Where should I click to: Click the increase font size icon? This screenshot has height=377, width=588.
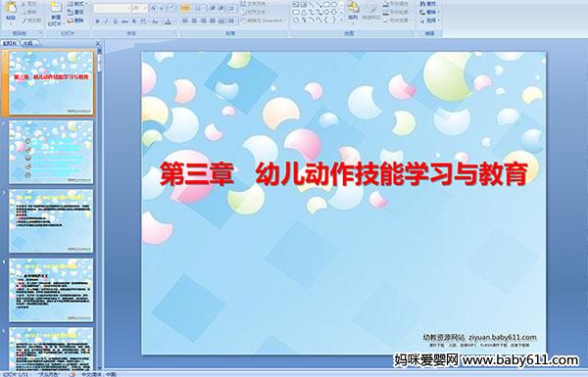pyautogui.click(x=154, y=8)
